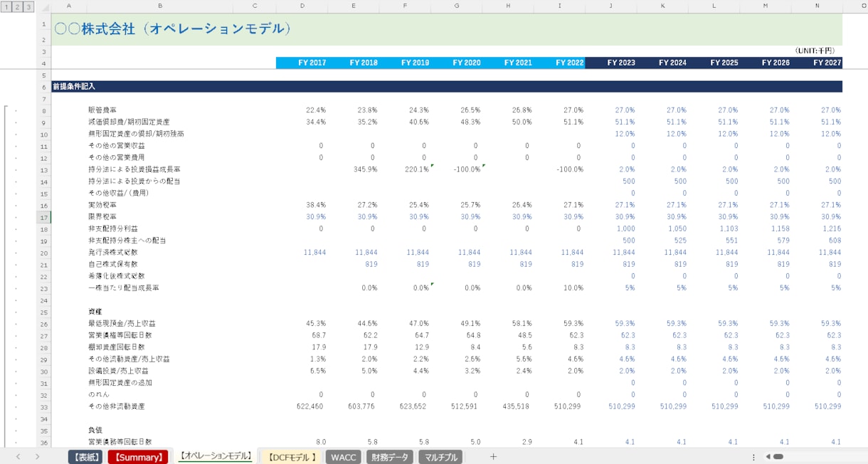Select the 営業債権等回転日数 label
Screen dimensions: 868x464
(x=120, y=335)
